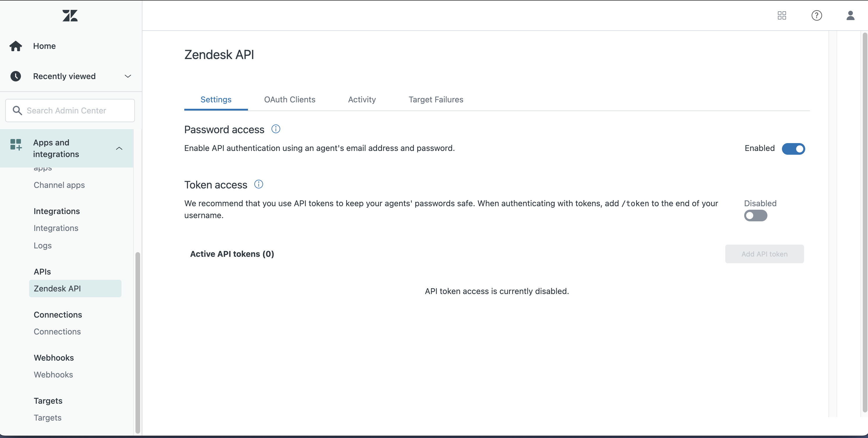Enable the Token access toggle
The image size is (868, 438).
(x=756, y=216)
